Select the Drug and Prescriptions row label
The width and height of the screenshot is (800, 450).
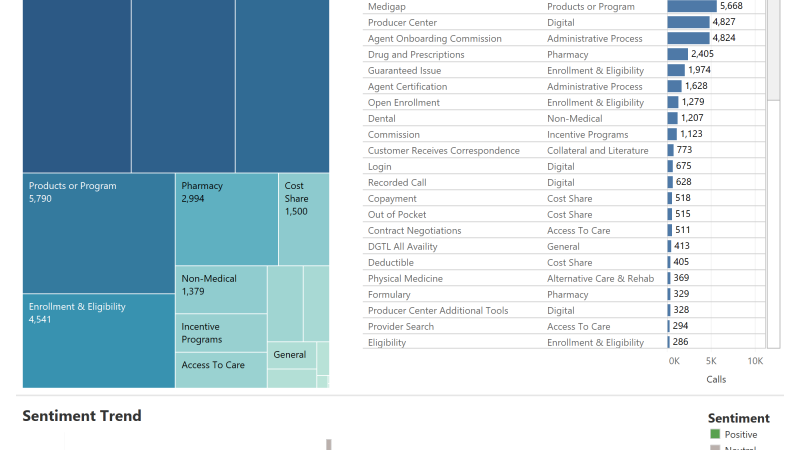click(x=415, y=54)
